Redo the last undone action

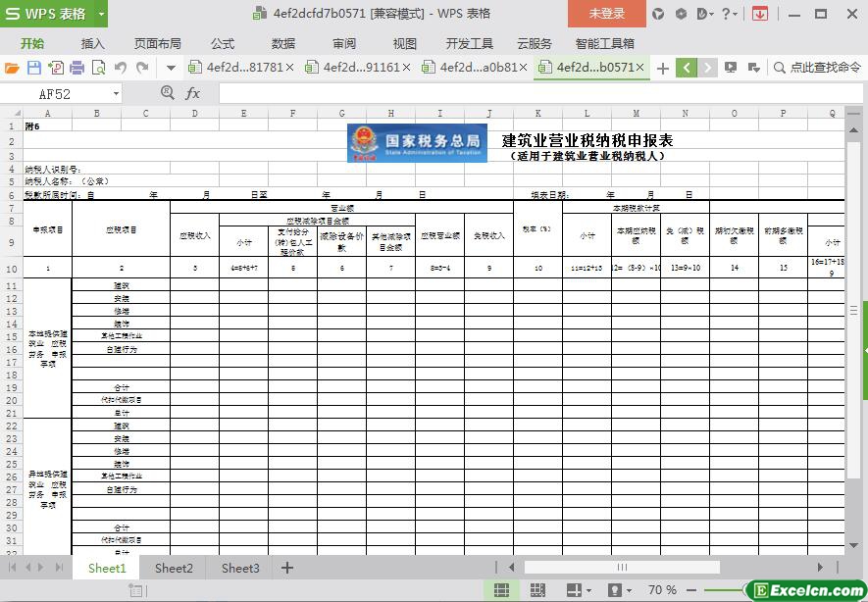tap(142, 68)
